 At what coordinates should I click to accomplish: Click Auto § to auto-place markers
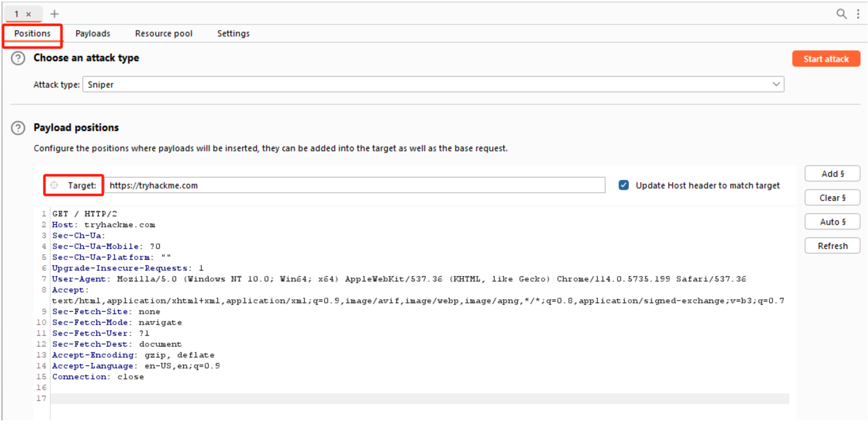coord(832,222)
